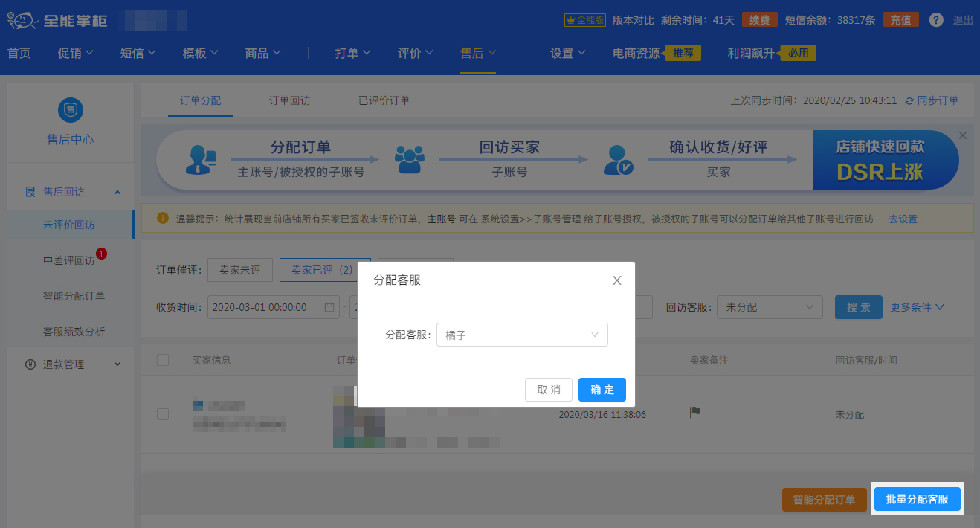Click the red badge on 中差评回访

coord(102,254)
